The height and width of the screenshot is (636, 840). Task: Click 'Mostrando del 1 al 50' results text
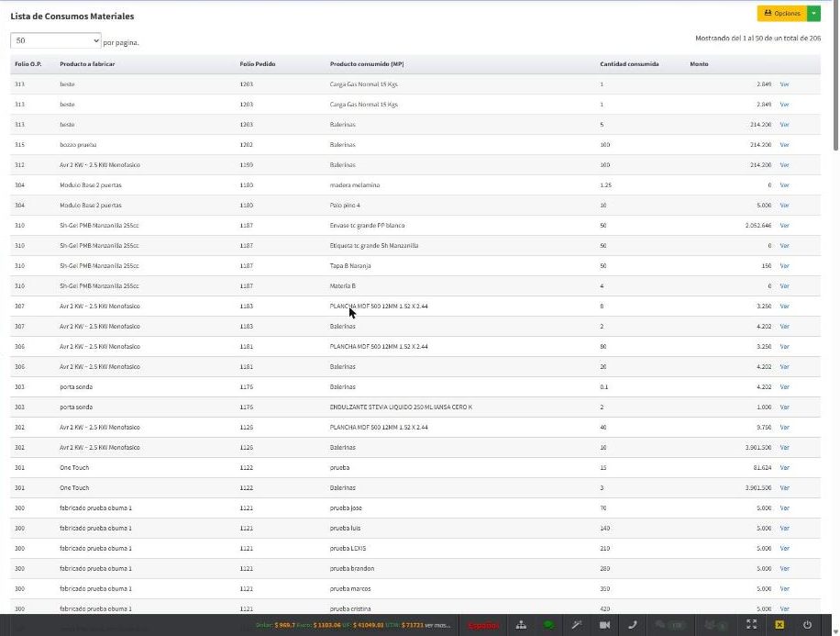pos(758,38)
